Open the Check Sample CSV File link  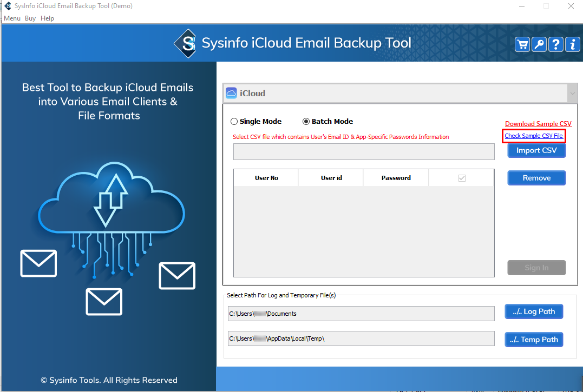coord(534,136)
